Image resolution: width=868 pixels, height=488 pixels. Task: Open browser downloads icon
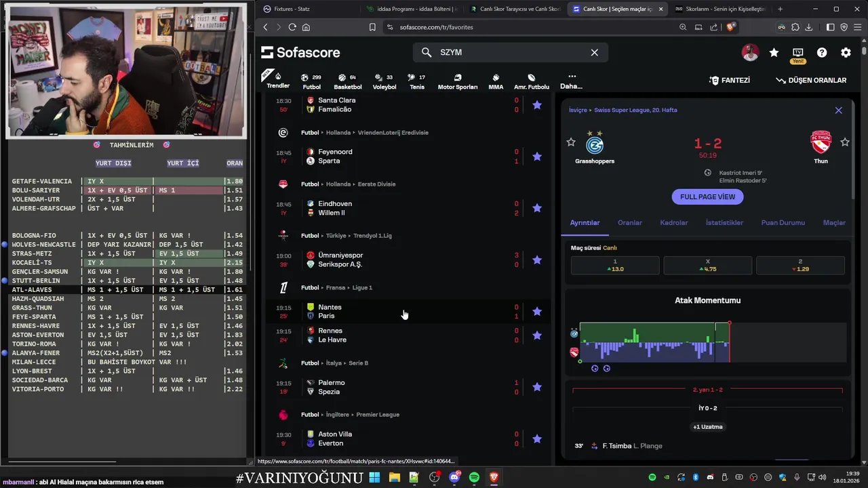click(x=808, y=27)
